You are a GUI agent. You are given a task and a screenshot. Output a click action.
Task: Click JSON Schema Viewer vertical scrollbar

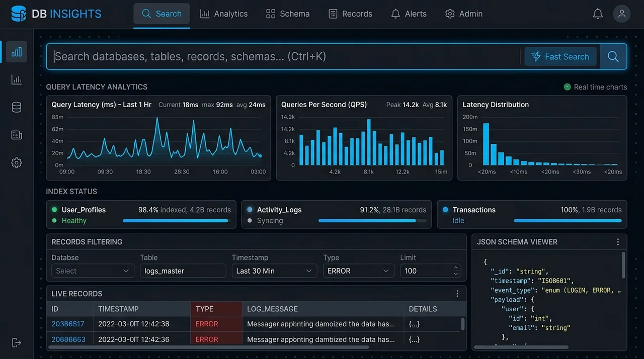[x=624, y=265]
